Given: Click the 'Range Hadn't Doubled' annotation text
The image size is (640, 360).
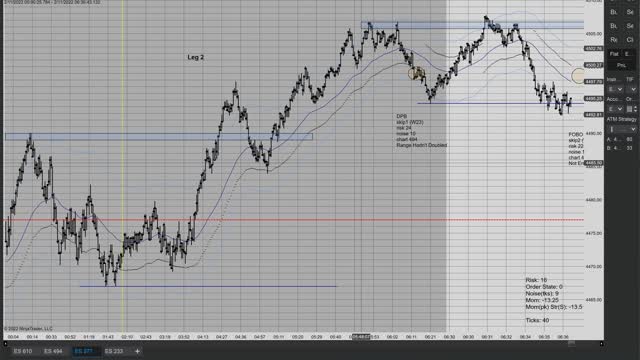Looking at the screenshot, I should point(422,145).
